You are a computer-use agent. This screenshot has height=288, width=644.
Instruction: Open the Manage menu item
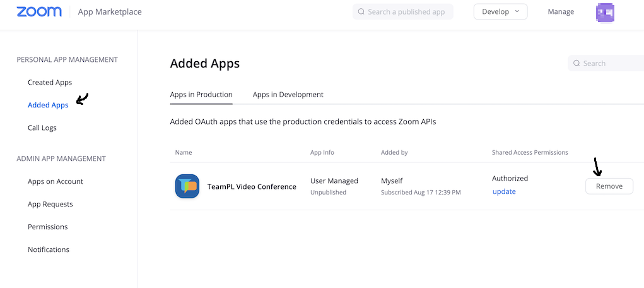point(561,12)
